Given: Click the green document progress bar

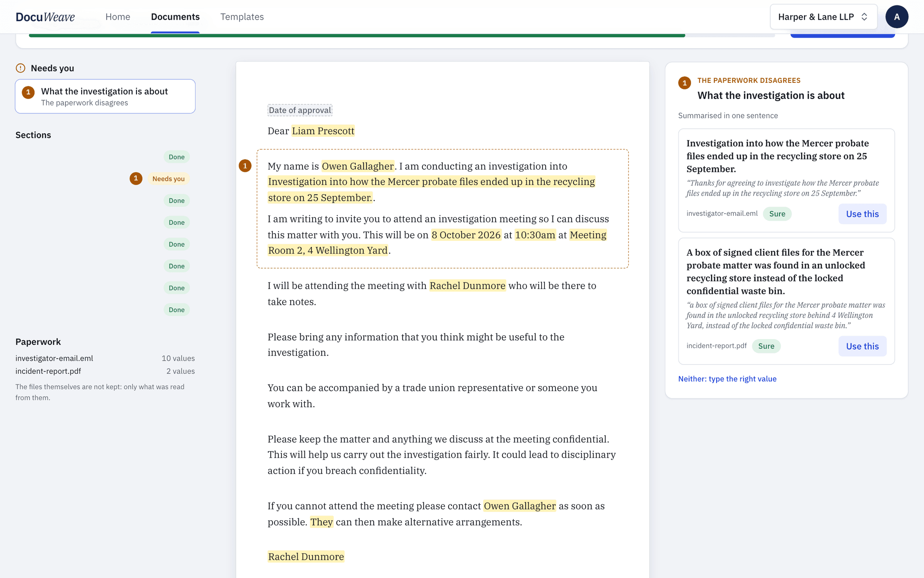Looking at the screenshot, I should [x=357, y=35].
